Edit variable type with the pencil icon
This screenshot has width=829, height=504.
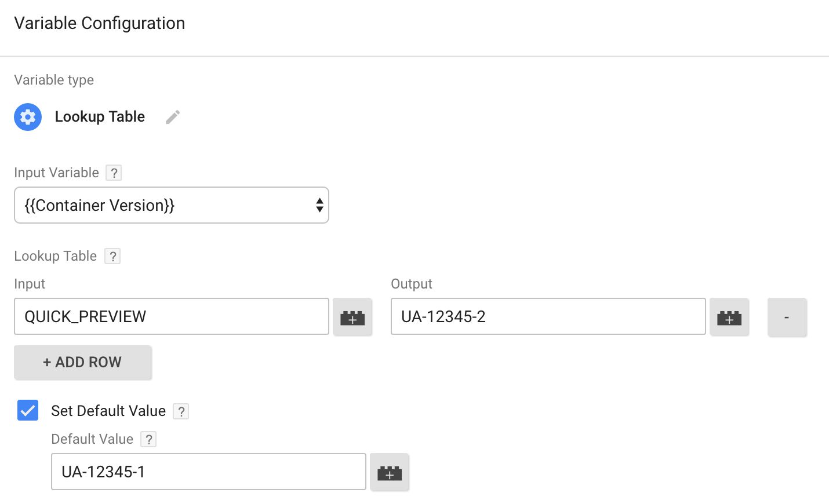pos(173,117)
